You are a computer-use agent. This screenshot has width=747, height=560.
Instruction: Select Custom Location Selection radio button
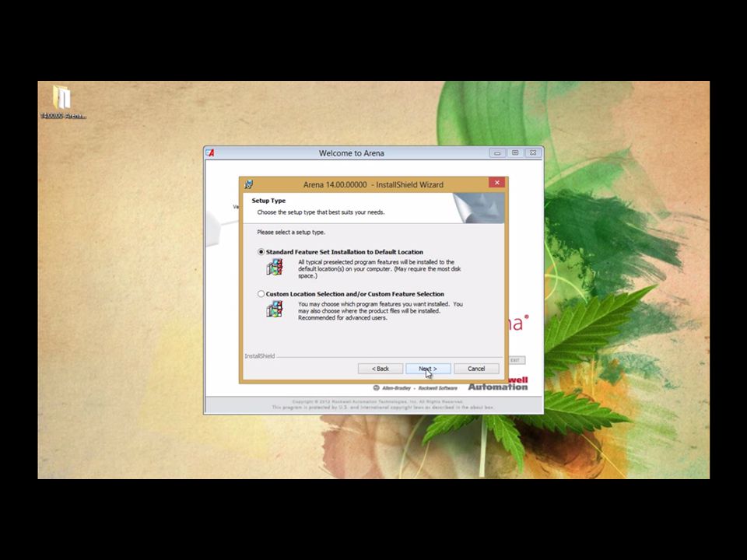point(261,294)
